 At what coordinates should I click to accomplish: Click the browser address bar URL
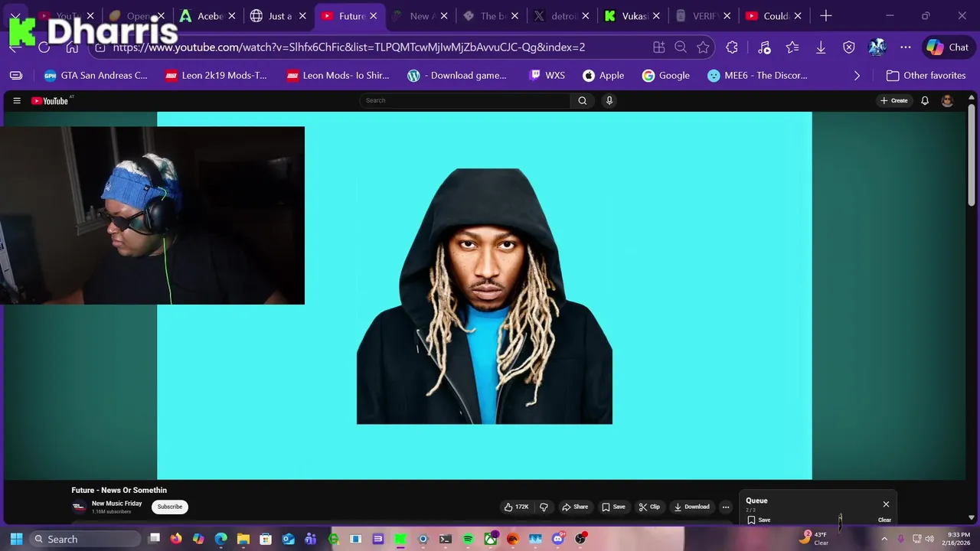[349, 47]
